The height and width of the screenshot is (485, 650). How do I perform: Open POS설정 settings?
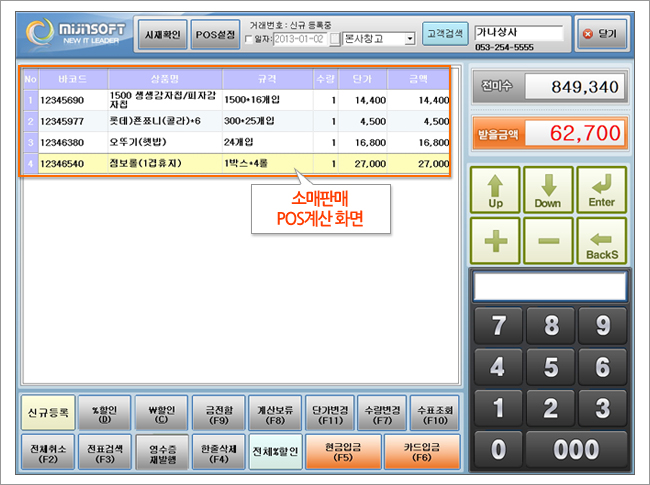click(x=215, y=35)
